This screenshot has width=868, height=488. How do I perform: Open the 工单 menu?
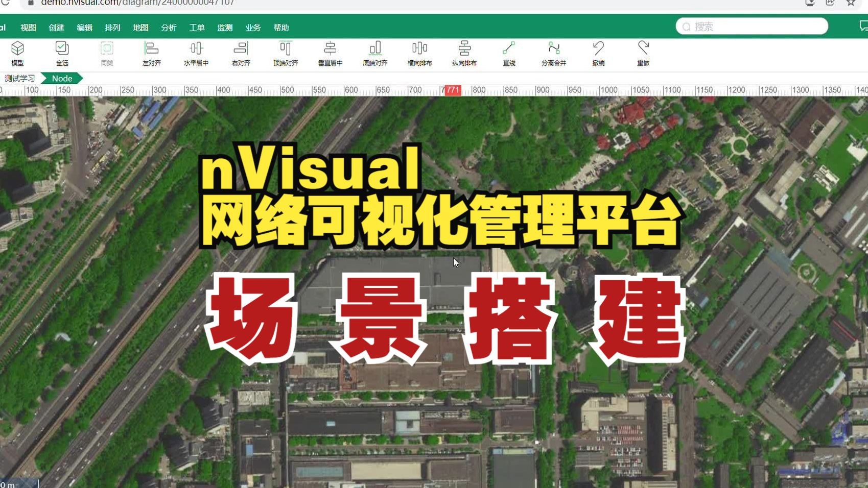197,28
